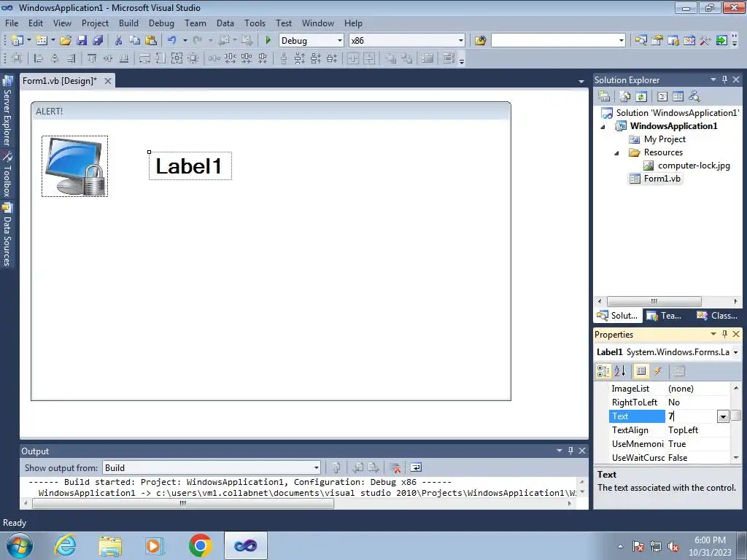The image size is (747, 560).
Task: Open the Debug menu
Action: 161,23
